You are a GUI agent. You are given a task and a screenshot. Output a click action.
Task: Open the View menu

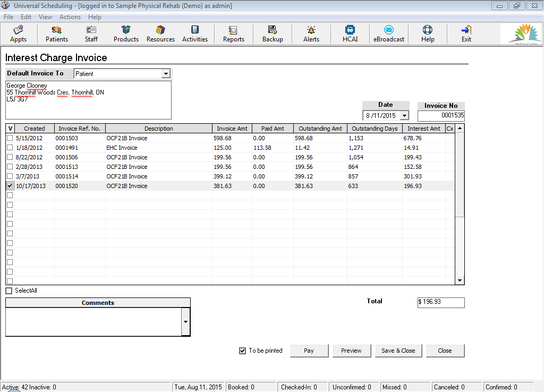pos(46,17)
